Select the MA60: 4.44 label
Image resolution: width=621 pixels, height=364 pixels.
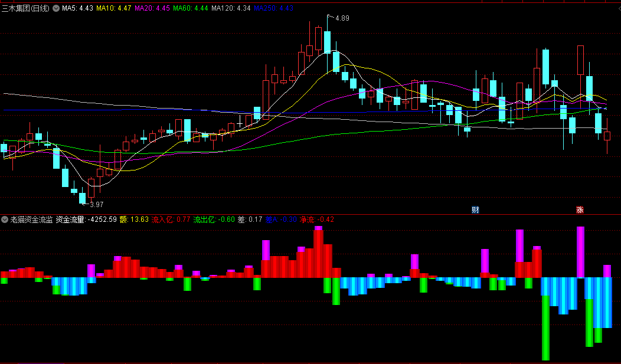[191, 8]
